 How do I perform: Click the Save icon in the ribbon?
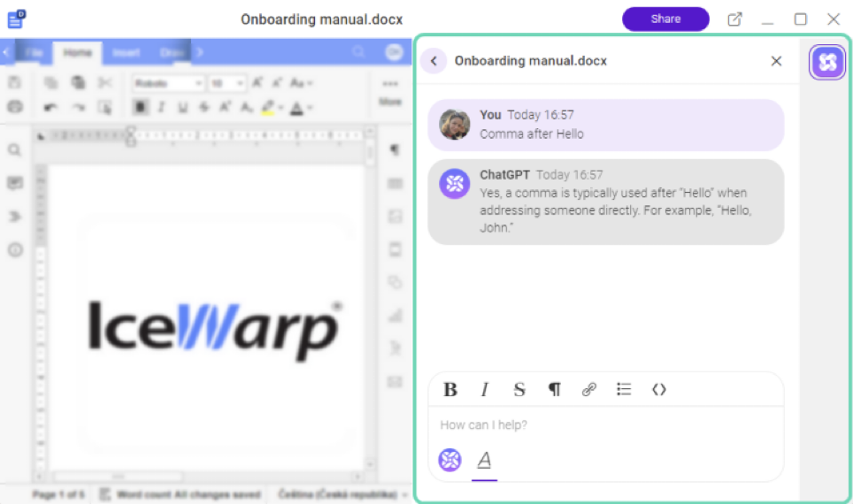tap(15, 82)
